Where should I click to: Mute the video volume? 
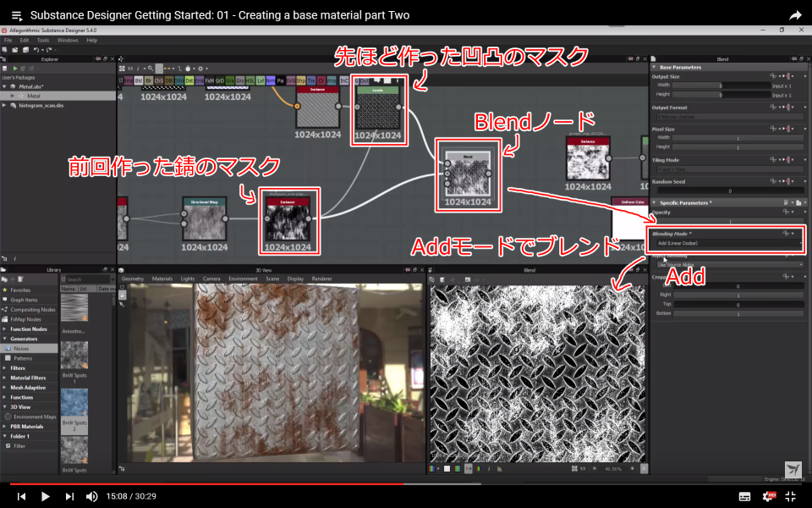pyautogui.click(x=91, y=497)
